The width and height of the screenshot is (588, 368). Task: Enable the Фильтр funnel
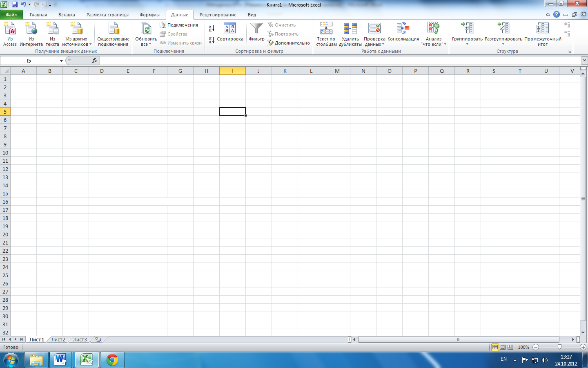click(256, 33)
